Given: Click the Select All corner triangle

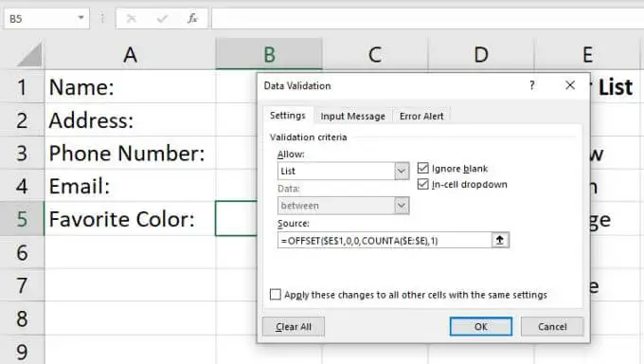Looking at the screenshot, I should pos(29,55).
